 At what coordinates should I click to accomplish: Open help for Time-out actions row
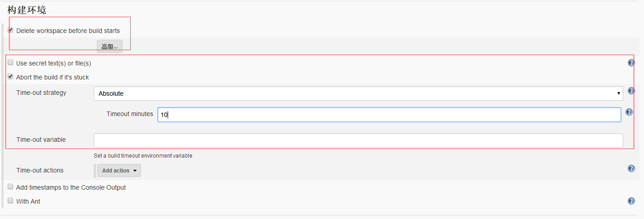pyautogui.click(x=631, y=168)
